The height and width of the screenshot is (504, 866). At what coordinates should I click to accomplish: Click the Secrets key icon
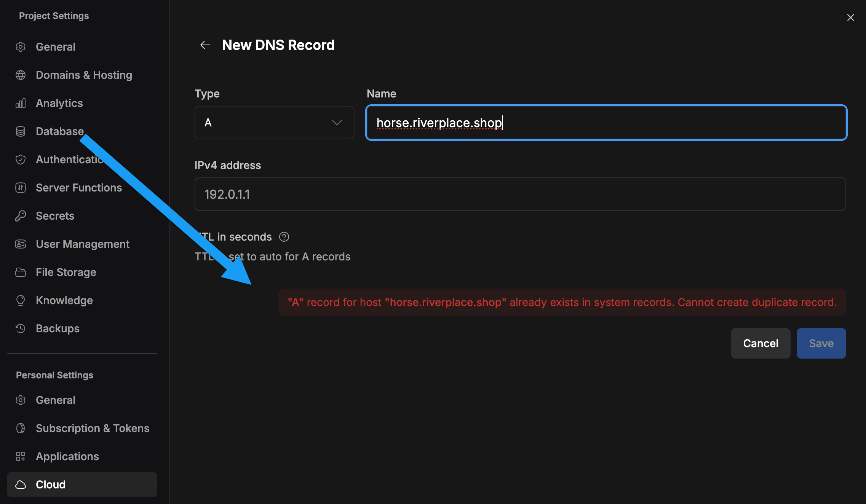pos(21,216)
